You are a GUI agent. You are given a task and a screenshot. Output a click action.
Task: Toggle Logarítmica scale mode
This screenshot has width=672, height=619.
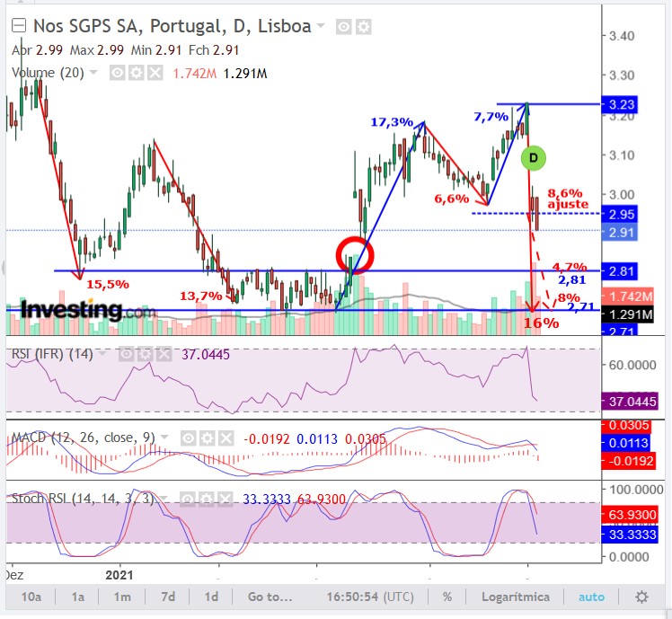[515, 597]
